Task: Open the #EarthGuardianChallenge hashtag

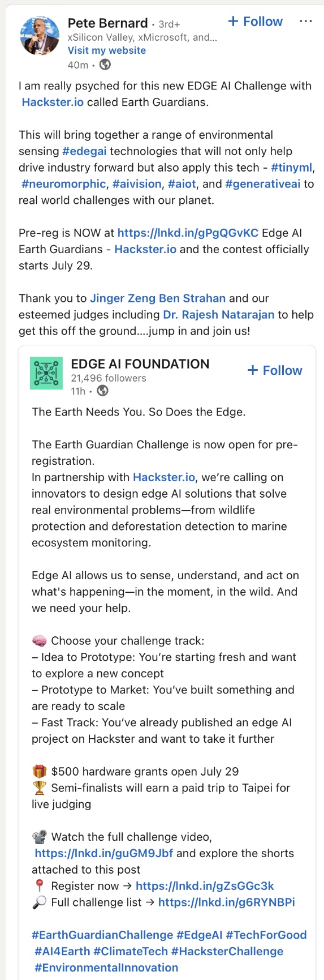Action: click(x=102, y=935)
